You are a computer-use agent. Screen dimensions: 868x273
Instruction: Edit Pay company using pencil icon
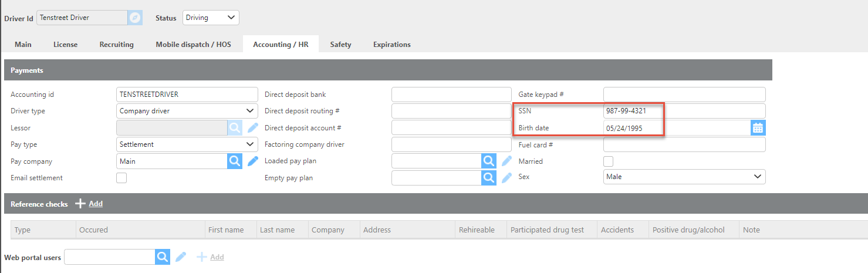(x=252, y=161)
